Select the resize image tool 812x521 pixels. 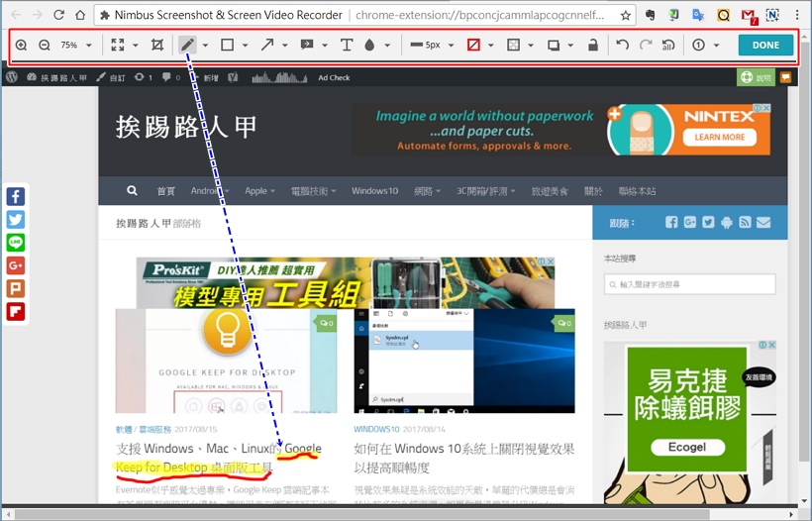118,45
